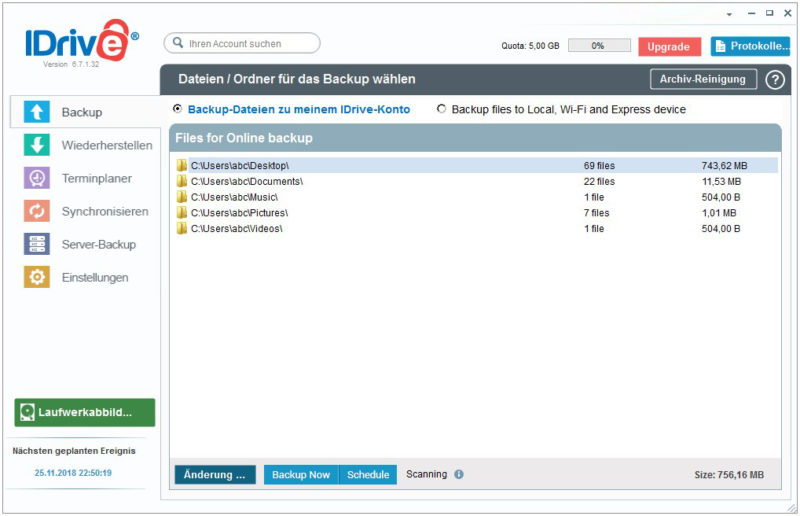Image resolution: width=800 pixels, height=516 pixels.
Task: Open help via question mark icon
Action: (774, 80)
